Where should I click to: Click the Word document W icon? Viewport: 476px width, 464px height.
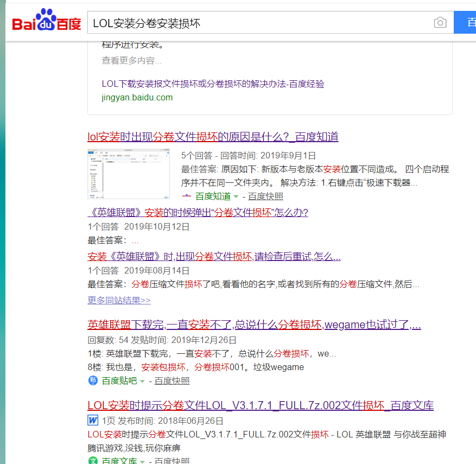[93, 420]
